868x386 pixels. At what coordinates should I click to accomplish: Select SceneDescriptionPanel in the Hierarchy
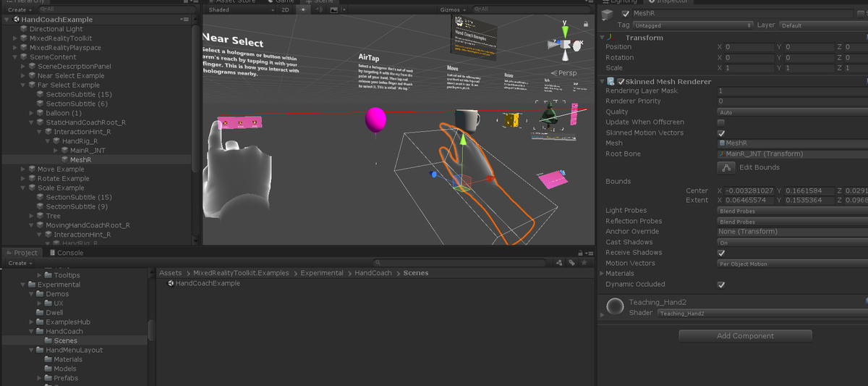tap(68, 67)
